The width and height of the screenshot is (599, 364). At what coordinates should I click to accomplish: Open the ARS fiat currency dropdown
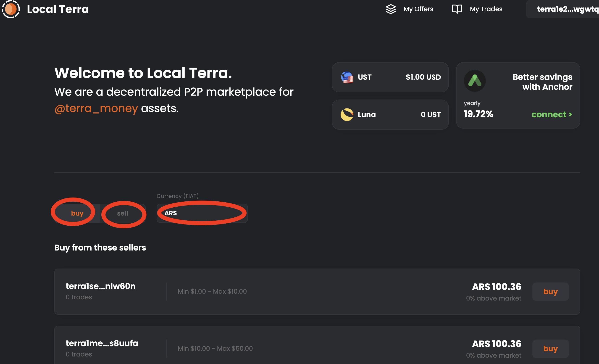202,213
